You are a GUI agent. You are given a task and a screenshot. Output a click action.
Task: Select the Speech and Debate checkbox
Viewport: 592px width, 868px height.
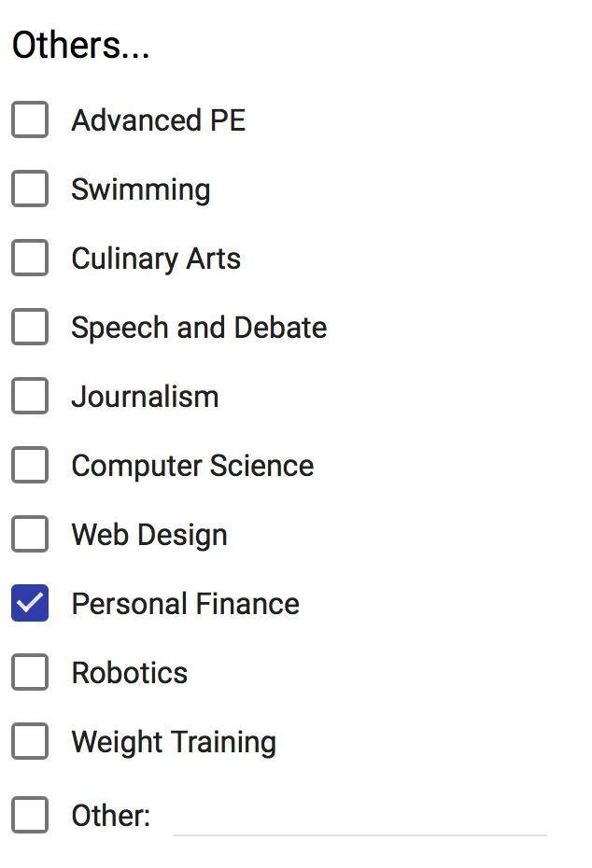(x=30, y=328)
